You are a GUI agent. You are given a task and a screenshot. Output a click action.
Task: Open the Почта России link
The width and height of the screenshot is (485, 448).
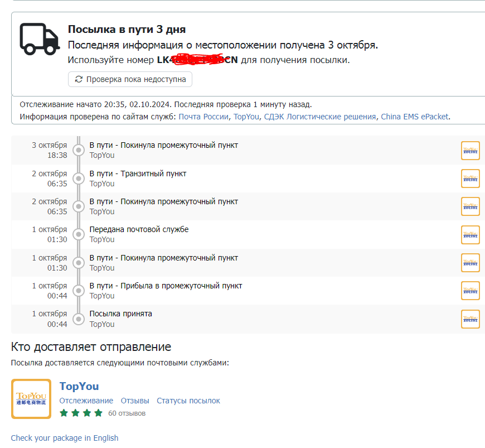pos(203,117)
